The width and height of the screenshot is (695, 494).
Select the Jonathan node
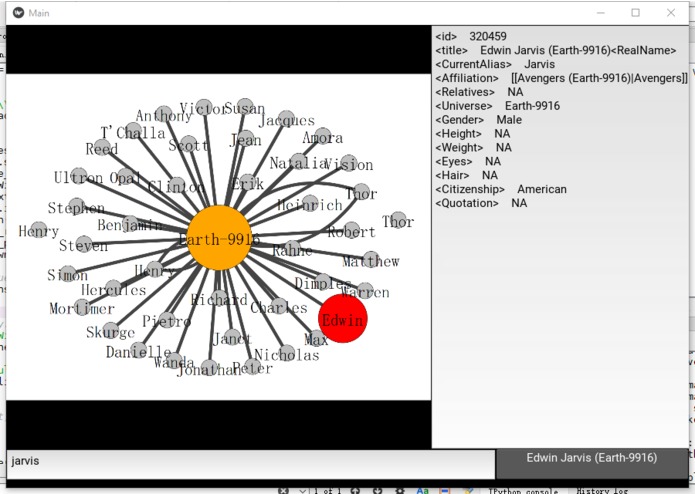209,367
